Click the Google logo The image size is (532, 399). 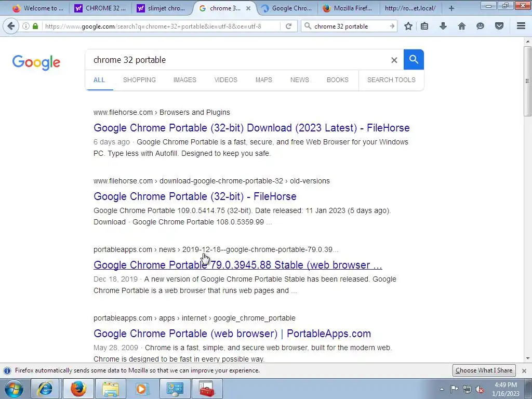click(x=36, y=62)
